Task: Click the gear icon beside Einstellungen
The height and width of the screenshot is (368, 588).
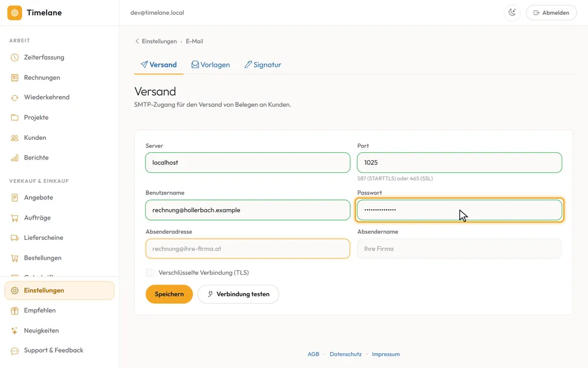Action: point(15,291)
